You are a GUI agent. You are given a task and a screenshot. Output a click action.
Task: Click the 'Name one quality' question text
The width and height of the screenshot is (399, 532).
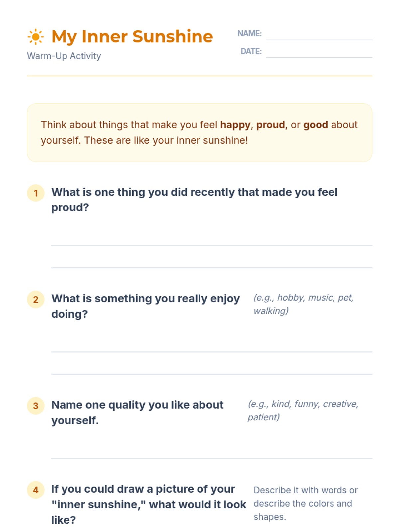137,413
